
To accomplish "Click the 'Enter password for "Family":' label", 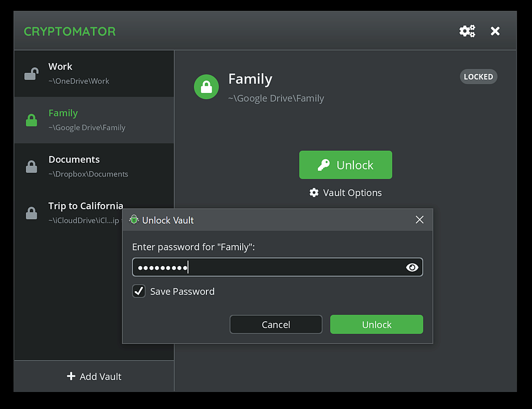I will (x=194, y=247).
